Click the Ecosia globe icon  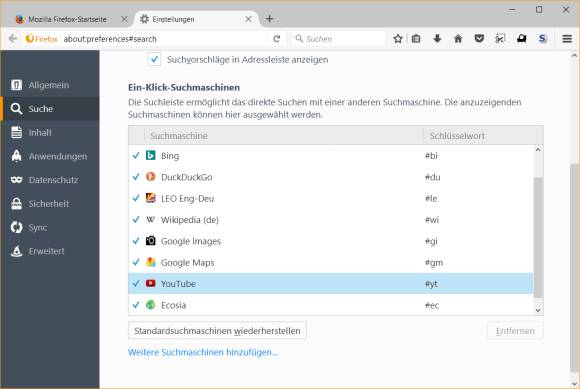(x=151, y=305)
